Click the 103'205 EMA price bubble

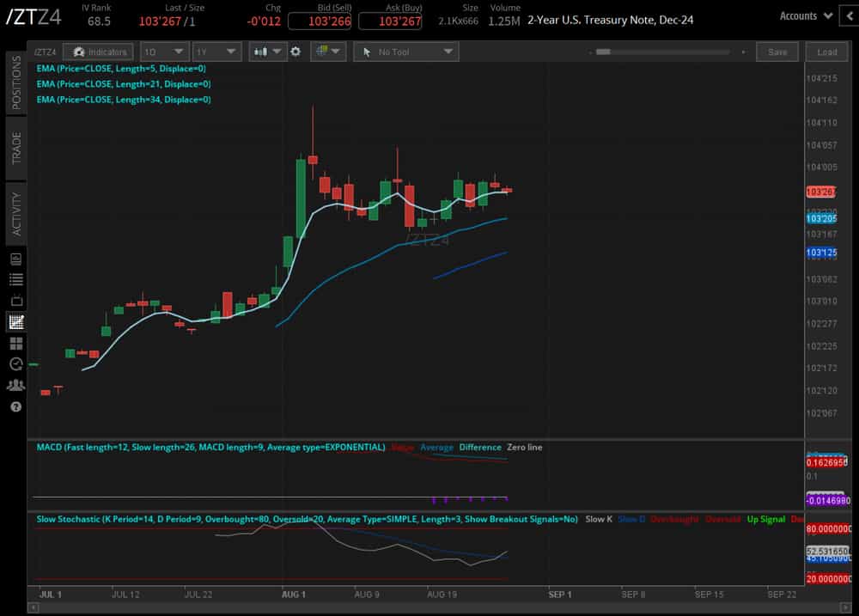click(821, 219)
